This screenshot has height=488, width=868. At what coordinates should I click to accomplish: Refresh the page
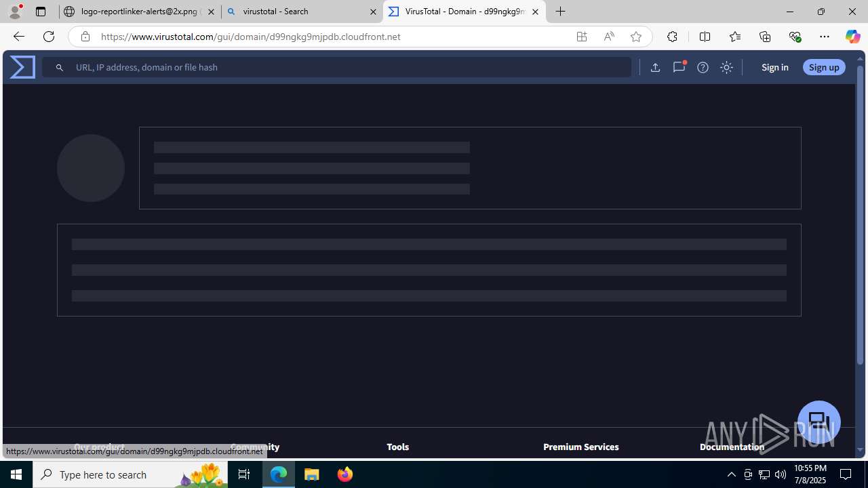click(49, 37)
